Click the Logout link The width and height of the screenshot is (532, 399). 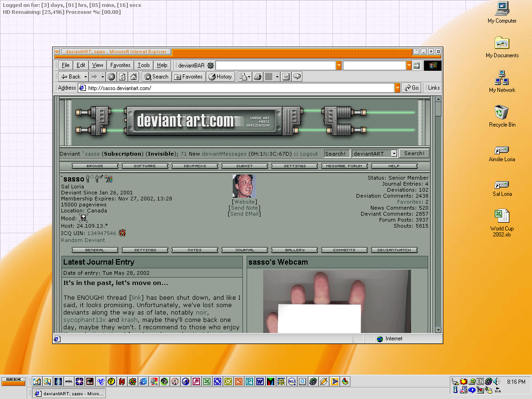[x=309, y=154]
